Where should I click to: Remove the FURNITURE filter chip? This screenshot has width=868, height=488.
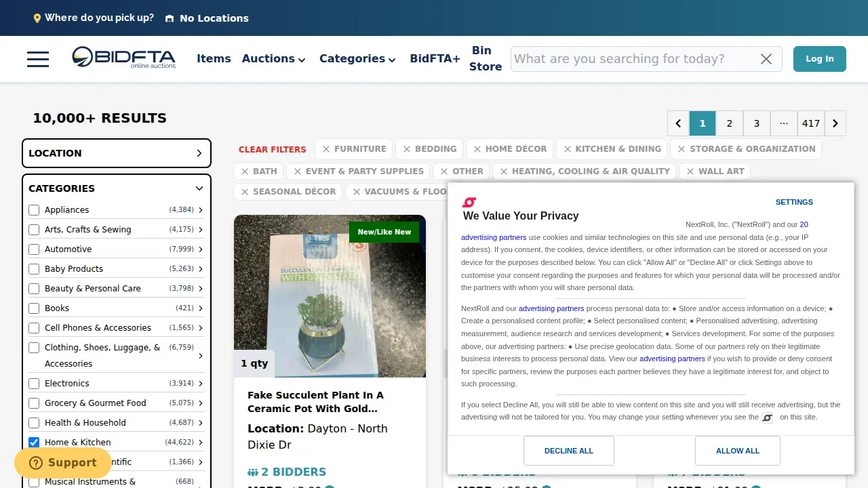[x=326, y=149]
